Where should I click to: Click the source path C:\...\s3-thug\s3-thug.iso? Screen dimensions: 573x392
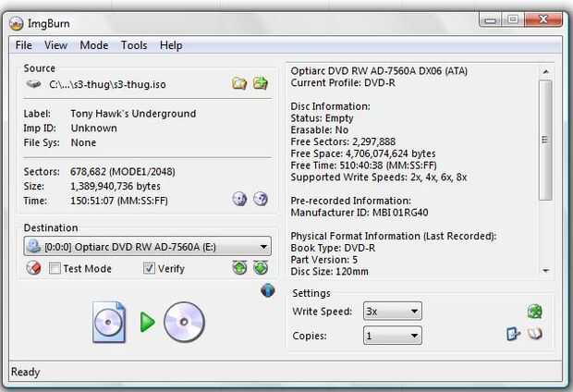(x=107, y=84)
